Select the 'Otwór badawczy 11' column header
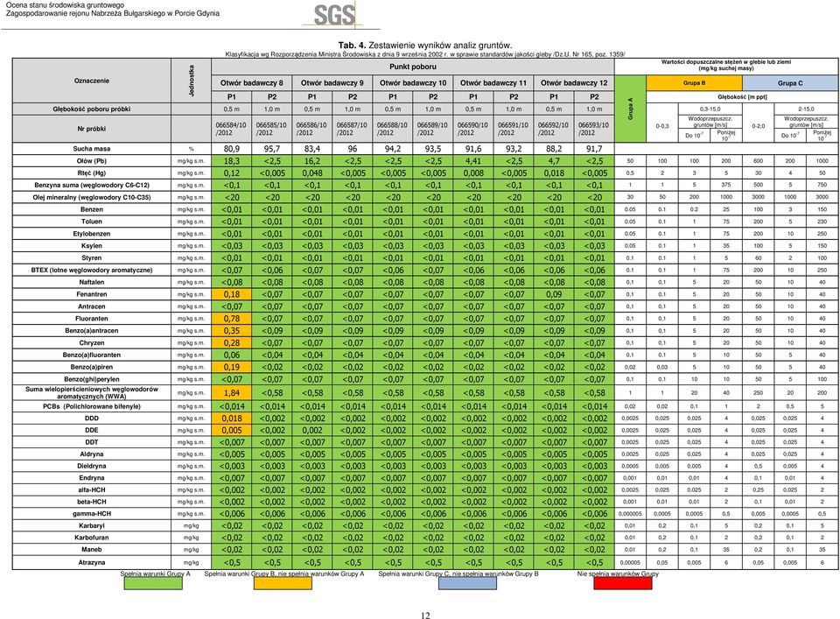This screenshot has height=619, width=840. point(493,83)
